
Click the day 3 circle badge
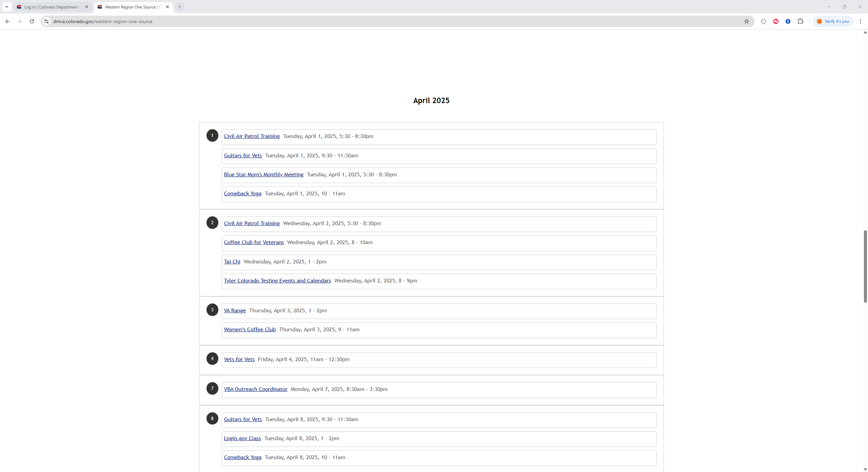pyautogui.click(x=212, y=310)
